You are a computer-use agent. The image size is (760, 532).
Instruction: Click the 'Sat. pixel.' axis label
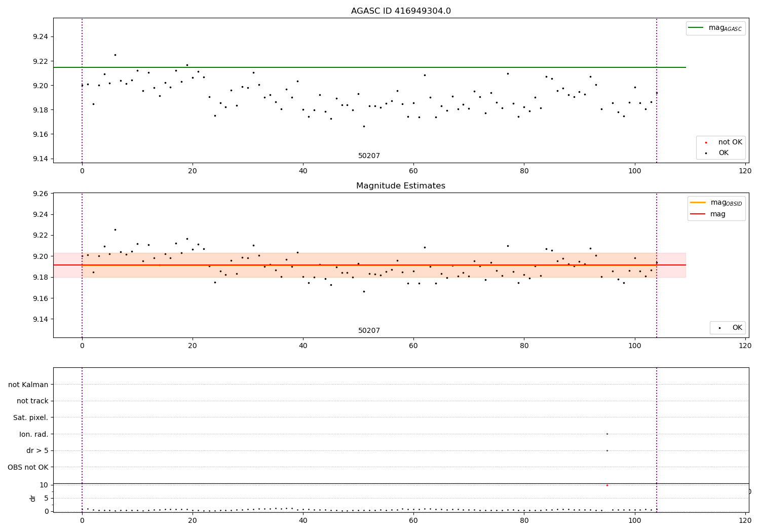[x=31, y=418]
